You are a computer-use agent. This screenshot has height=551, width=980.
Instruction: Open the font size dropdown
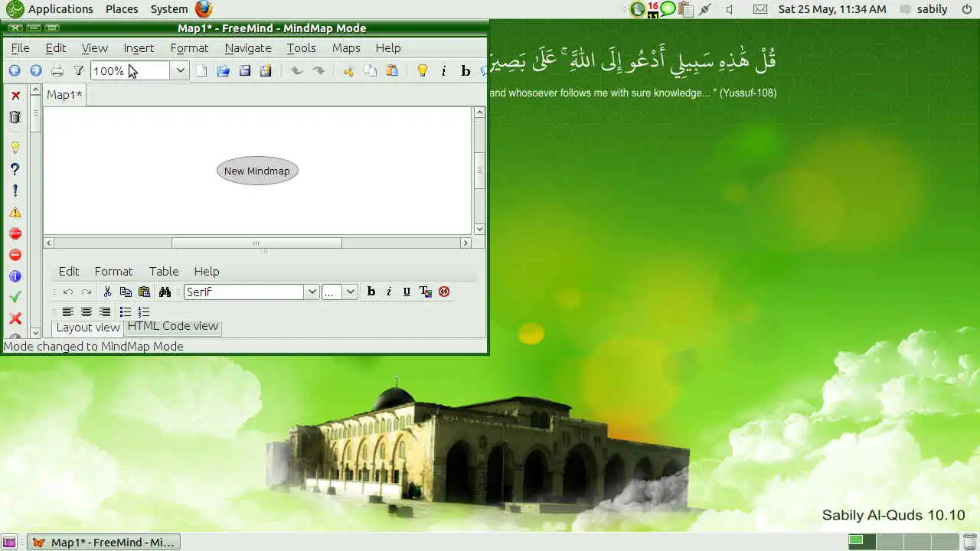click(351, 292)
